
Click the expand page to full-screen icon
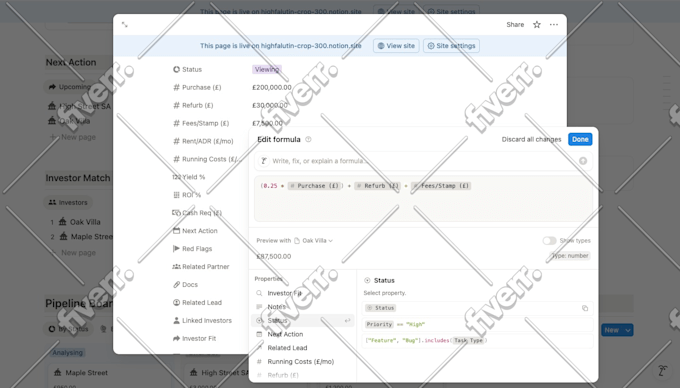(x=125, y=25)
